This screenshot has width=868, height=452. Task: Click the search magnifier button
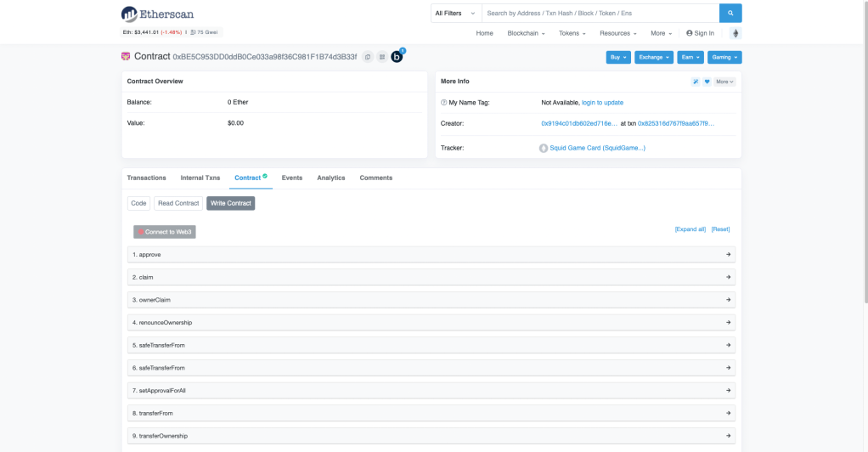(730, 14)
